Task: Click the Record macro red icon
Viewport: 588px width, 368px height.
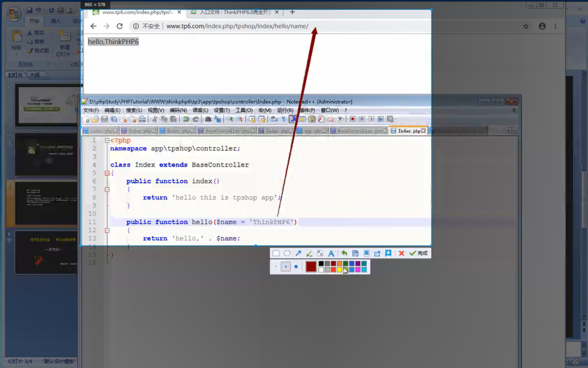Action: [x=352, y=119]
